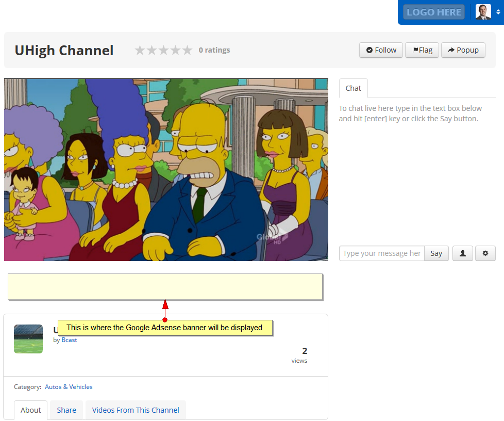The image size is (504, 421).
Task: Expand the account dropdown arrows
Action: click(x=498, y=12)
